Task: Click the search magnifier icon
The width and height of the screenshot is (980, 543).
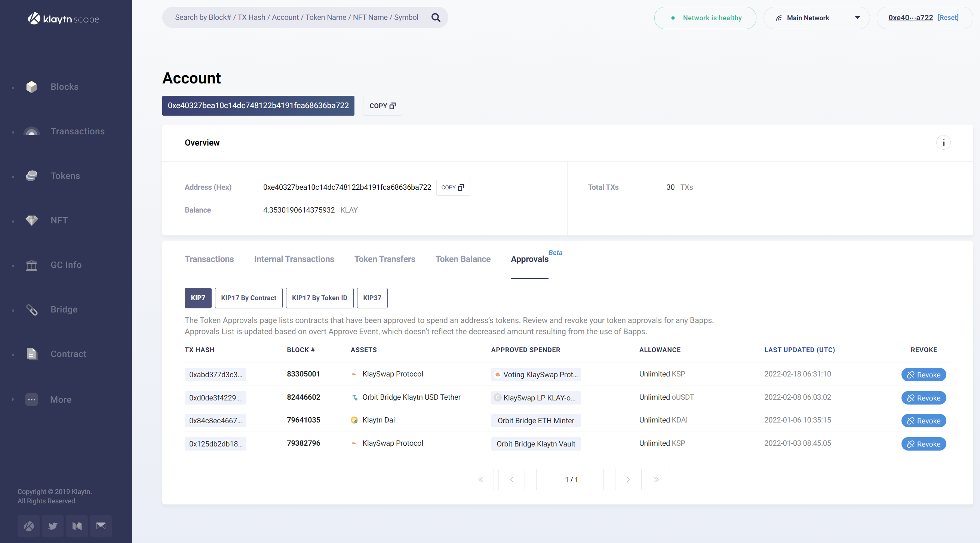Action: 436,18
